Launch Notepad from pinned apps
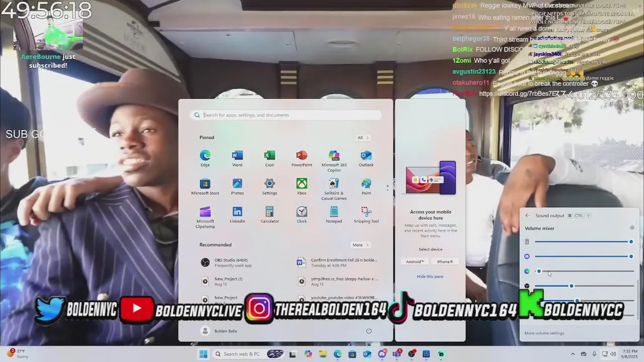The image size is (644, 362). click(334, 215)
